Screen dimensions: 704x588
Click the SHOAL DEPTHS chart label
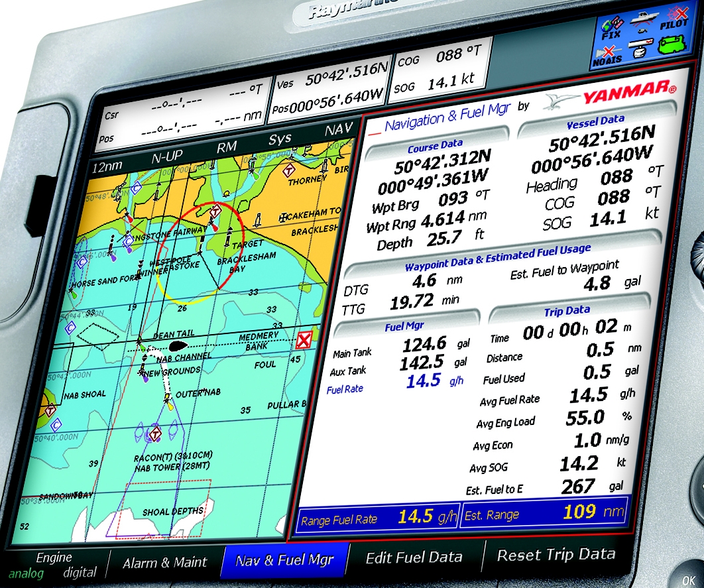172,511
